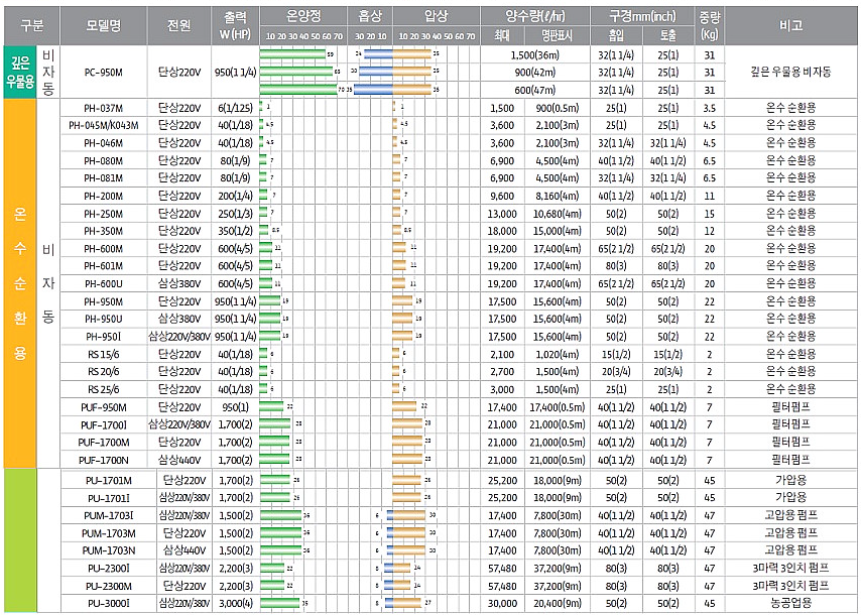The image size is (864, 615).
Task: Select the RS 20/6 model cell
Action: pos(104,371)
